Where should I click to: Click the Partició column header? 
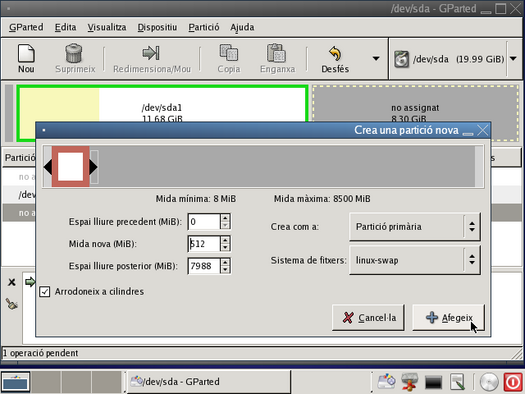19,158
